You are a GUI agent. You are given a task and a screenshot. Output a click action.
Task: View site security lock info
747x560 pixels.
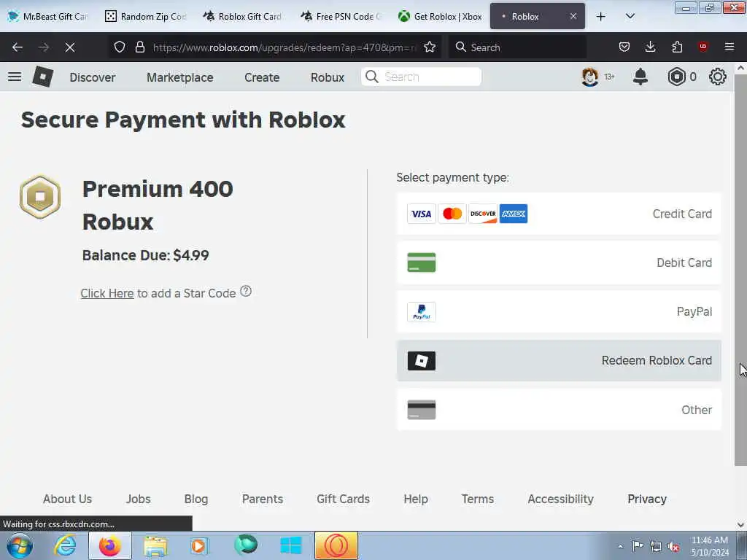coord(139,47)
